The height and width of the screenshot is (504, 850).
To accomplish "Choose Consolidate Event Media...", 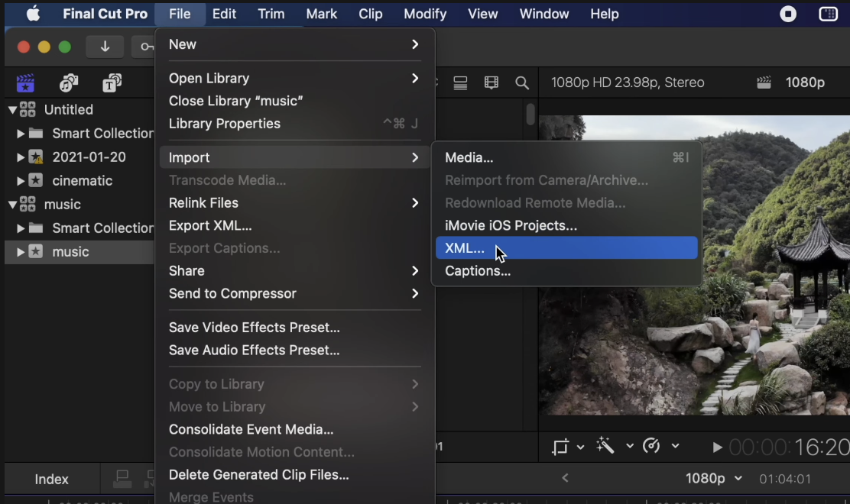I will coord(294,429).
